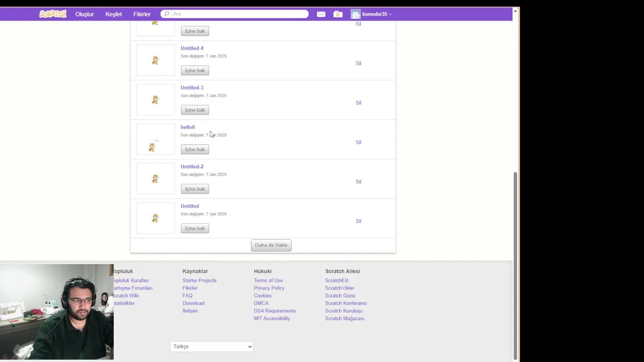
Task: Open Privacy Policy link
Action: 269,288
